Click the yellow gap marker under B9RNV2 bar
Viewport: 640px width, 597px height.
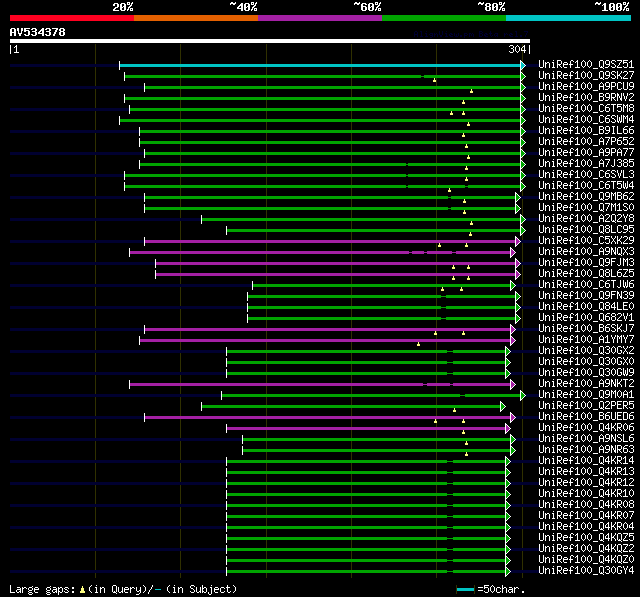[x=463, y=102]
